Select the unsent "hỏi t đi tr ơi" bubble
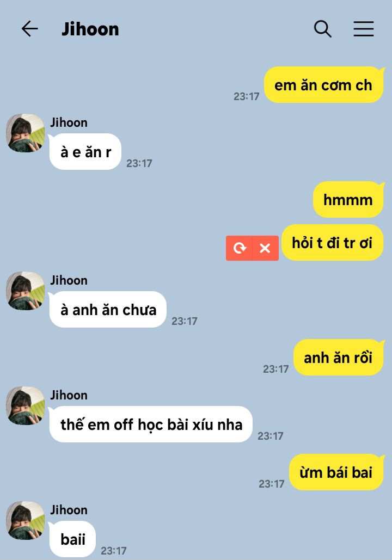This screenshot has width=392, height=560. click(x=333, y=243)
